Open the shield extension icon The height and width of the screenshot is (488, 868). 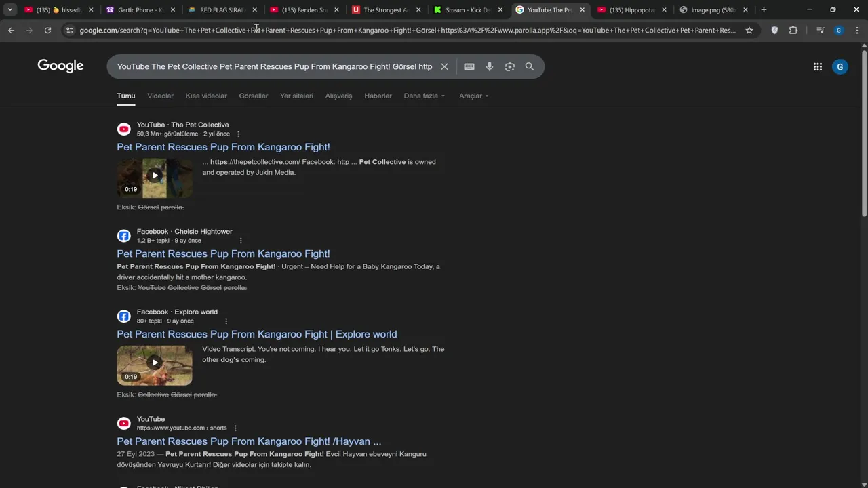[775, 30]
